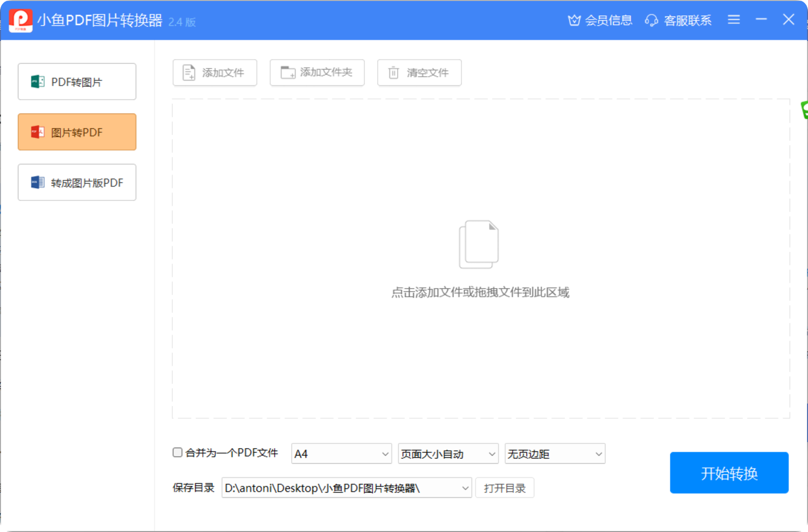Screen dimensions: 808x532
Task: Open the hamburger menu in title bar
Action: 733,20
